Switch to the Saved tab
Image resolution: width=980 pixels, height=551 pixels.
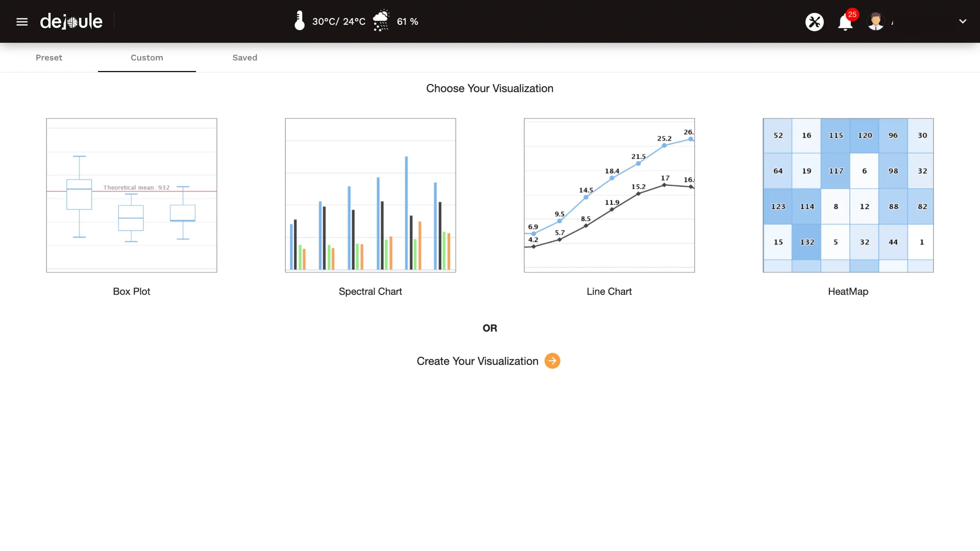tap(245, 58)
